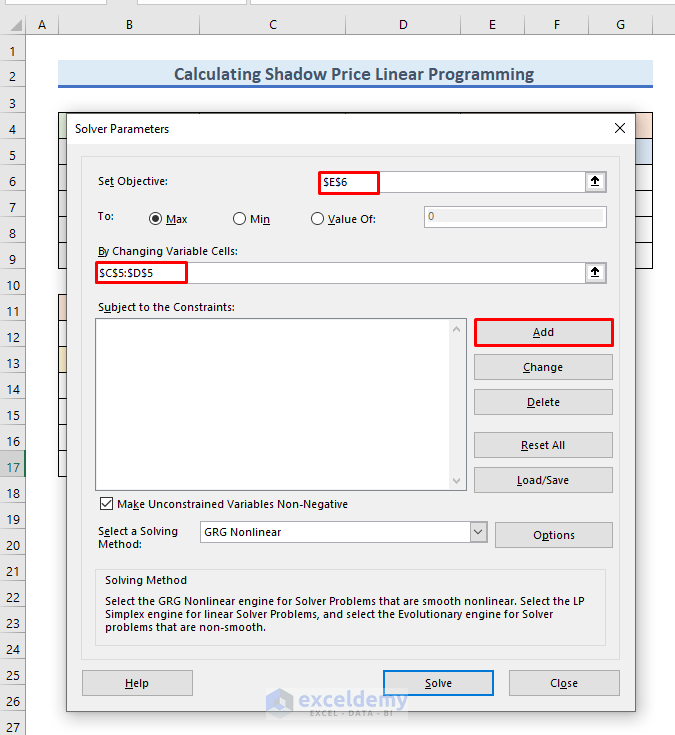
Task: Select row 2 header
Action: pyautogui.click(x=13, y=76)
